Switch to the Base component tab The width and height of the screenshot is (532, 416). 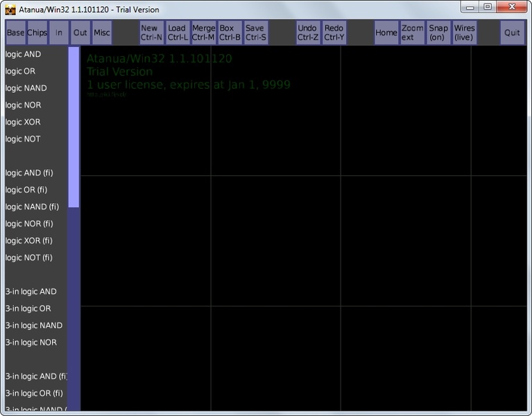(16, 33)
